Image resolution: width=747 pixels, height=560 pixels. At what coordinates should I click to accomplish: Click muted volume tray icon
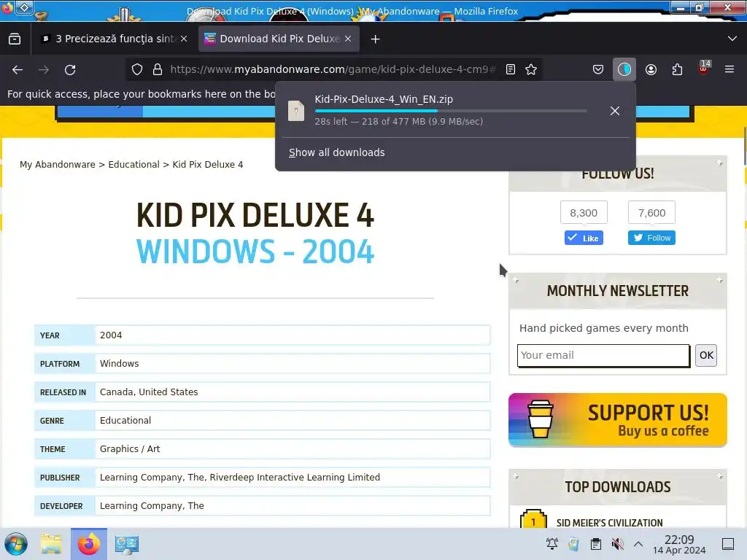[x=617, y=544]
